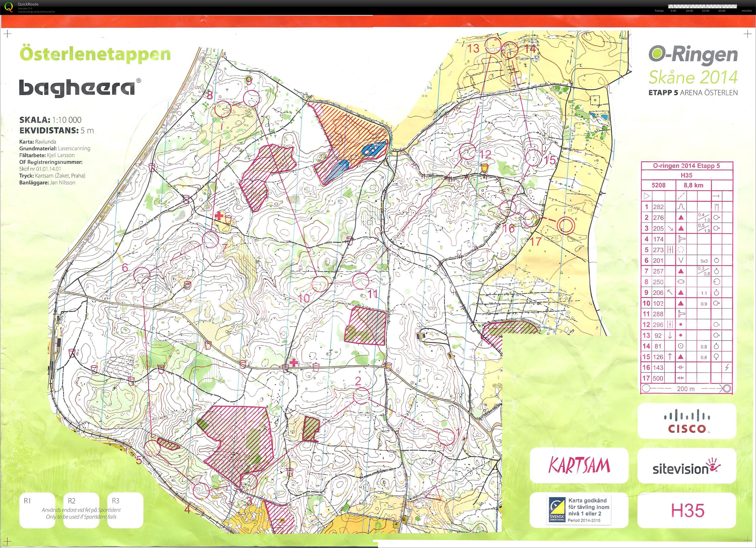Click control code '201' in row 6

click(658, 261)
